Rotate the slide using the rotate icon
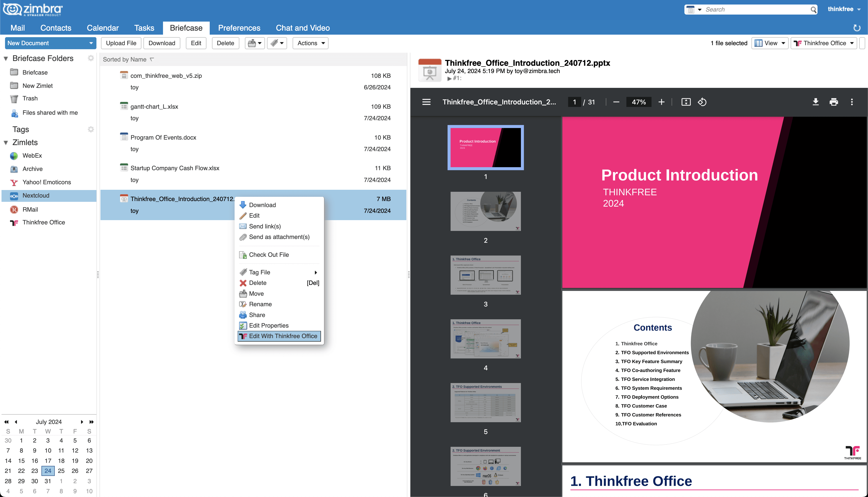This screenshot has height=497, width=868. [702, 102]
